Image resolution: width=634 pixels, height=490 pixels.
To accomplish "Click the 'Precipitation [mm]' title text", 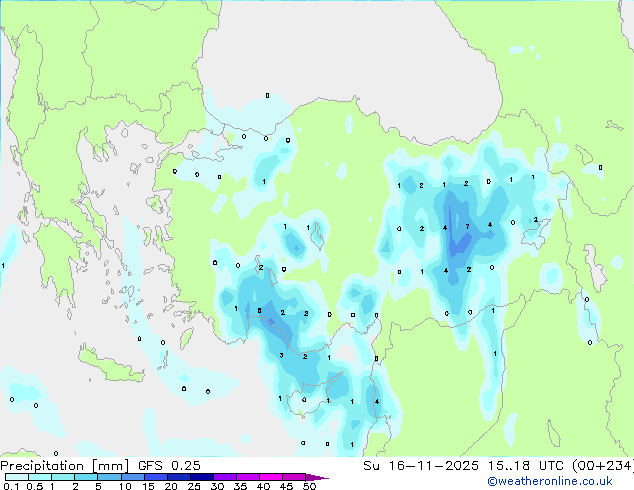I will pos(65,466).
